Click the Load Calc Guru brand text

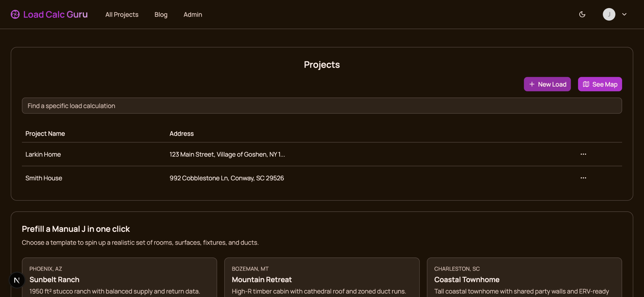(55, 14)
